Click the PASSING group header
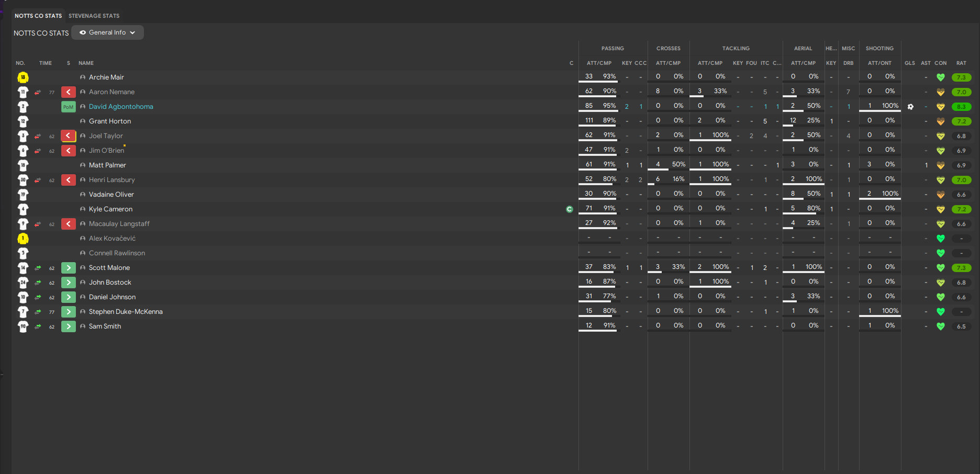Screen dimensions: 980x474 click(612, 48)
